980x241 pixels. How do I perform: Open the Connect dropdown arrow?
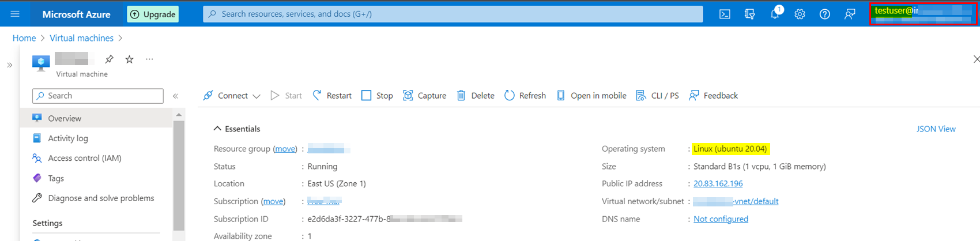point(256,96)
